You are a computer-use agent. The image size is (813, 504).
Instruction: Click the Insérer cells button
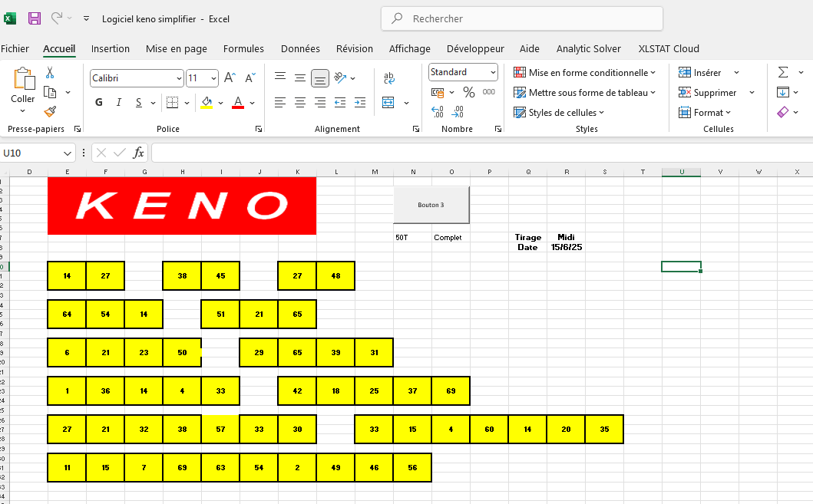pos(699,73)
